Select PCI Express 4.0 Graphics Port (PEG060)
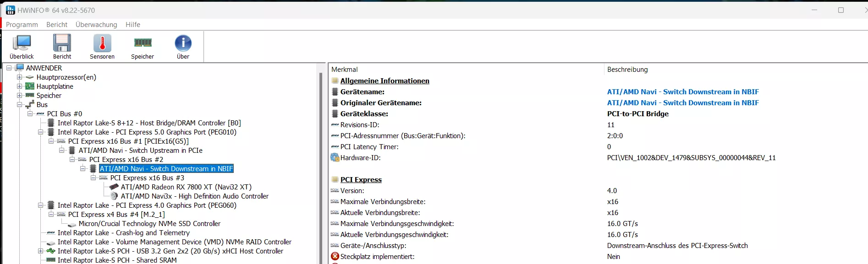Viewport: 868px width, 264px height. [x=147, y=205]
